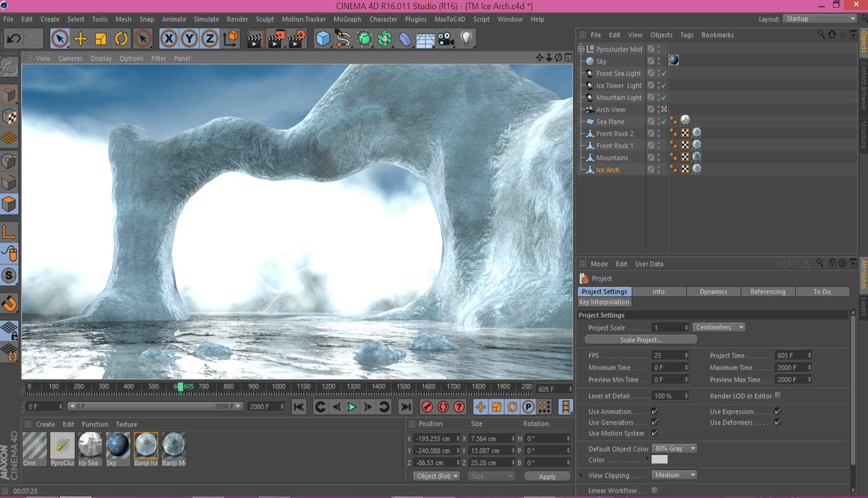The height and width of the screenshot is (498, 868).
Task: Click the Apply coordinates button
Action: click(547, 476)
